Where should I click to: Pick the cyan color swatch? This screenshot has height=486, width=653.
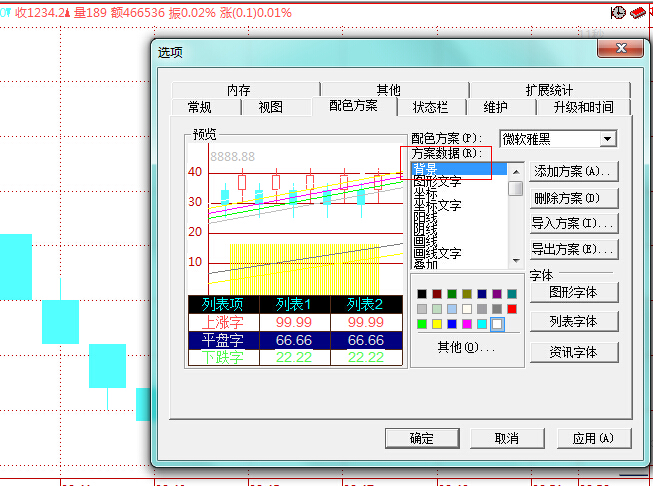click(x=482, y=324)
